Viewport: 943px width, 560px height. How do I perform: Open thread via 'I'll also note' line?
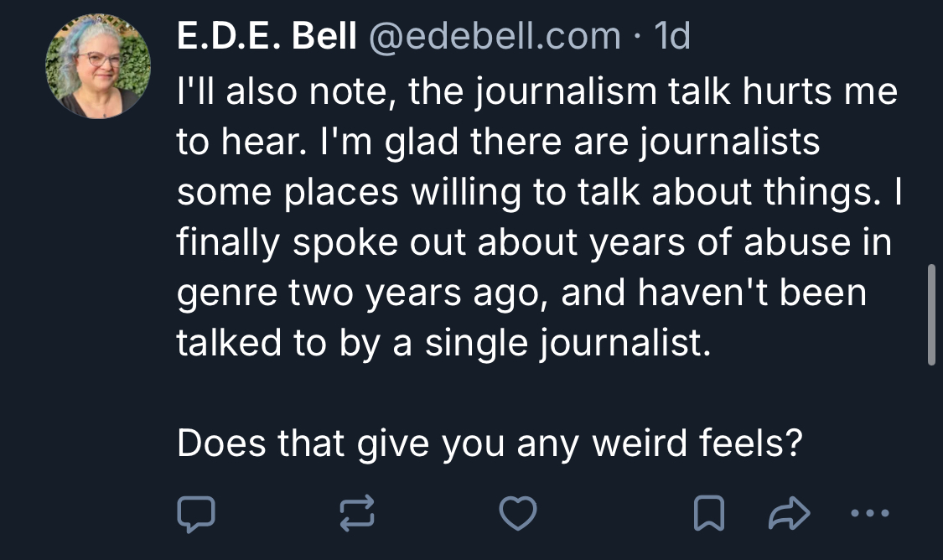point(537,92)
